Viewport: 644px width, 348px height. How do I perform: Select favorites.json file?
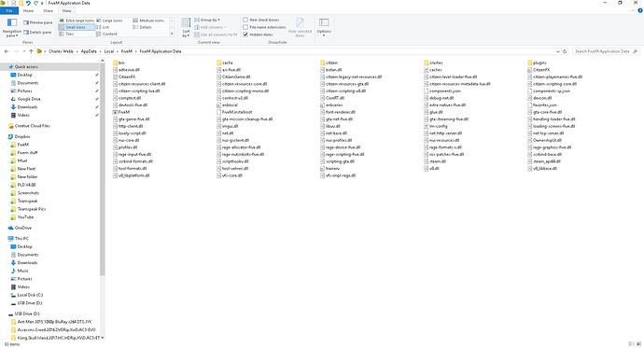542,105
